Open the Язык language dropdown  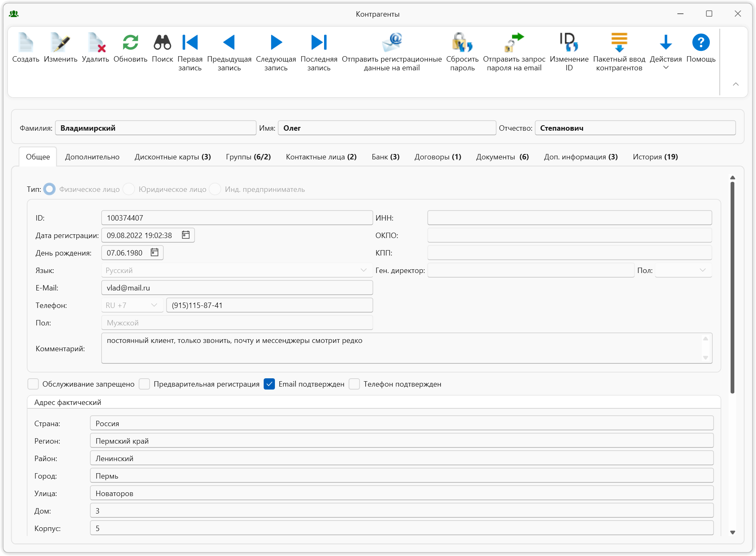pyautogui.click(x=363, y=271)
